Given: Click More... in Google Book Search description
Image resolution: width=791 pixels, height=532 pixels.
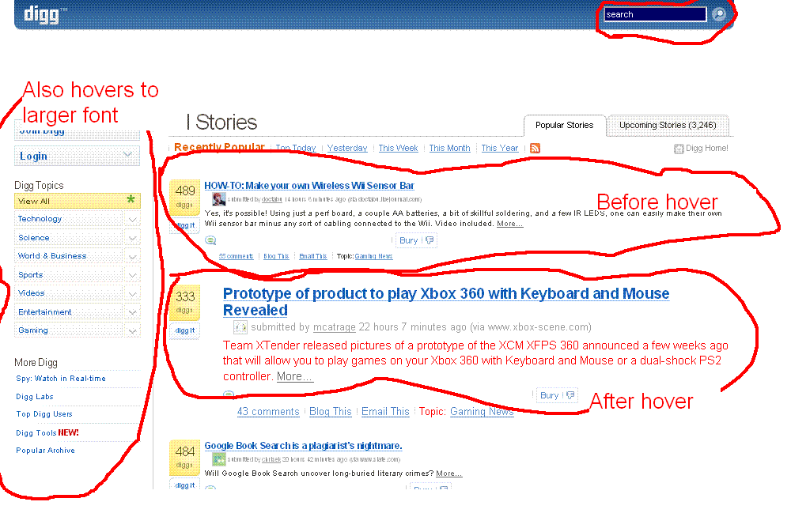Looking at the screenshot, I should [448, 473].
